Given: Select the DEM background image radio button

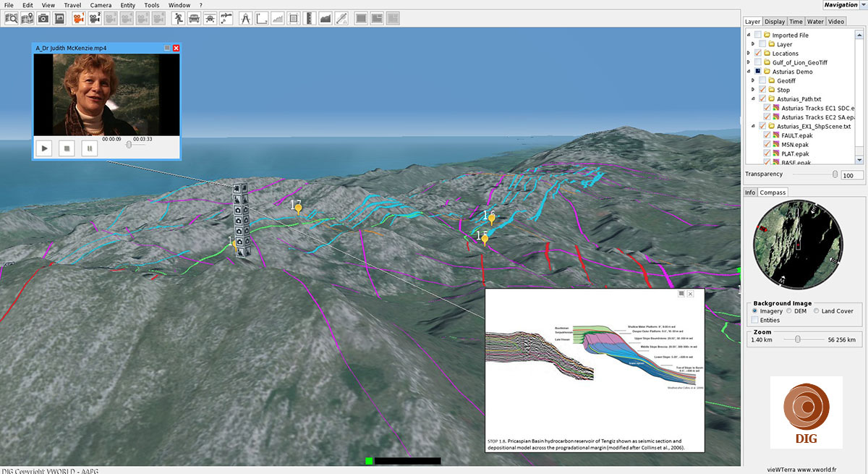Looking at the screenshot, I should point(788,311).
